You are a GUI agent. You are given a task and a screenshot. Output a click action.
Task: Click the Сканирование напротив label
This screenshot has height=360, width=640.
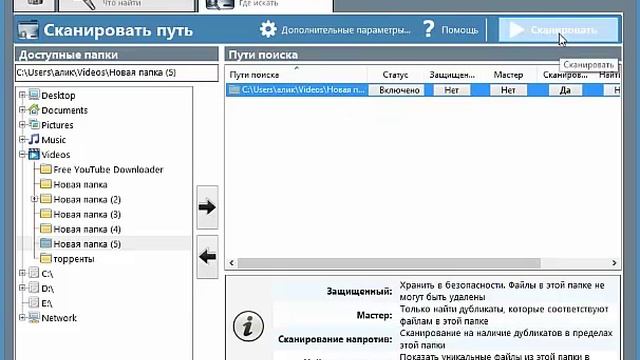[335, 339]
